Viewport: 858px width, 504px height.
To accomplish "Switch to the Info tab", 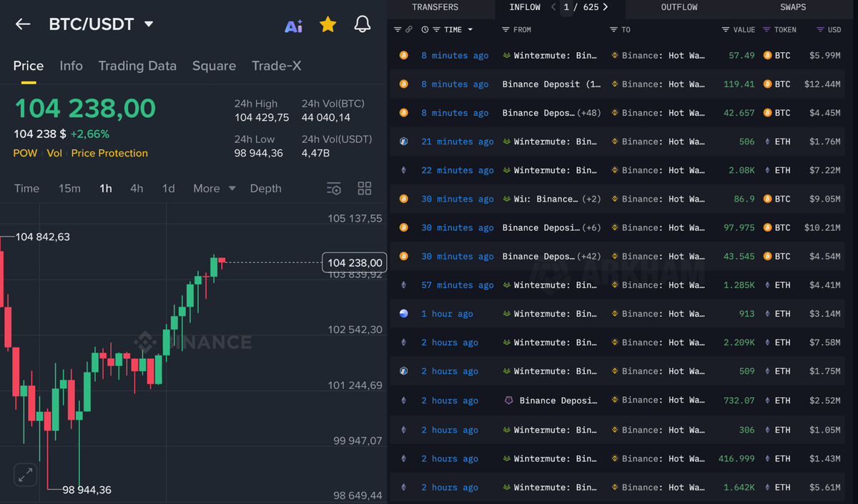I will pos(71,66).
